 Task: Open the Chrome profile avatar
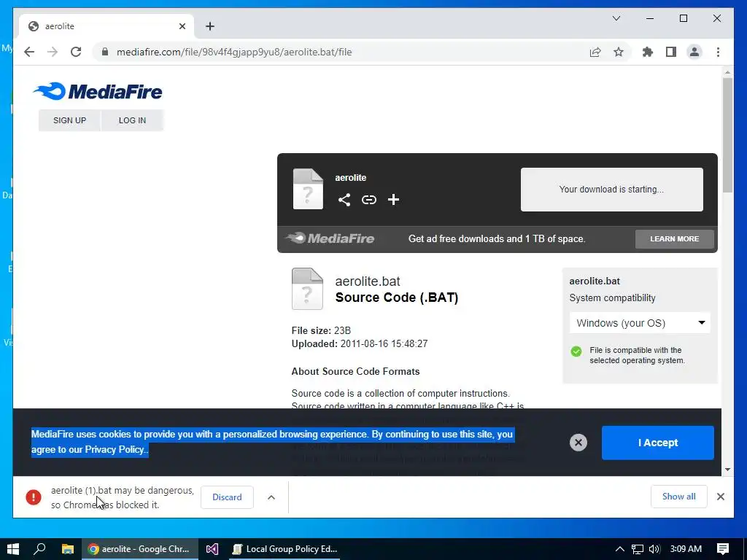tap(694, 52)
